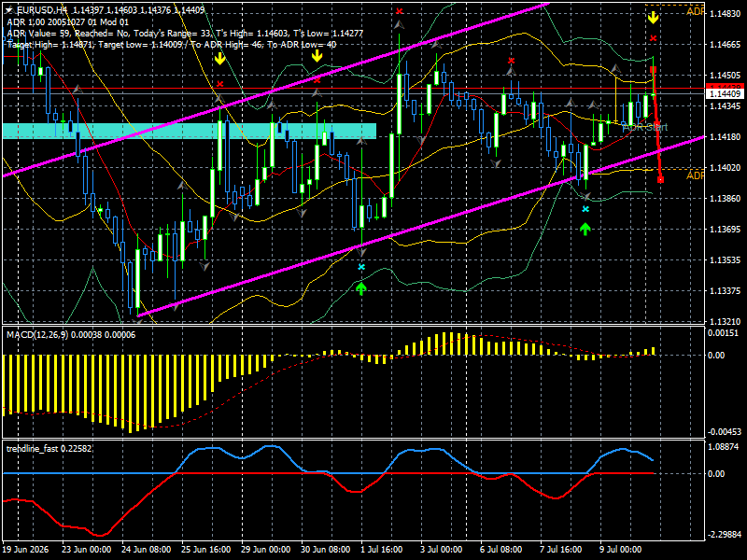747x560 pixels.
Task: Select the leftmost yellow down arrow on the chart
Action: pos(219,59)
